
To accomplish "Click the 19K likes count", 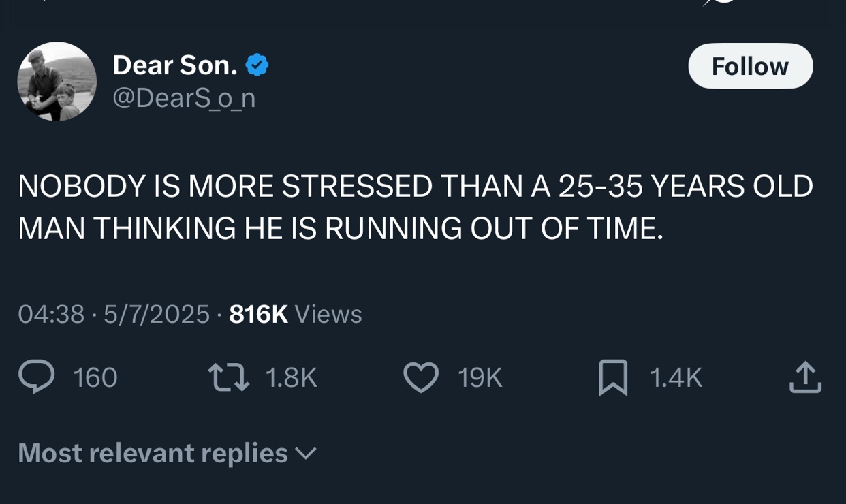I will click(480, 377).
